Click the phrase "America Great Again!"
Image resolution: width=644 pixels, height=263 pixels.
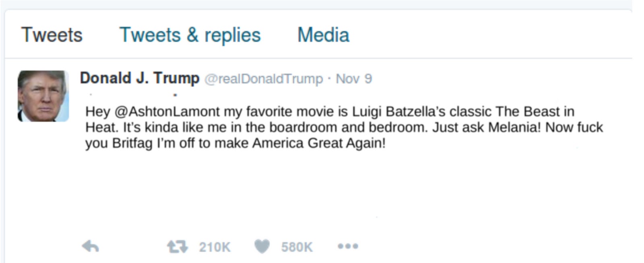tap(319, 144)
